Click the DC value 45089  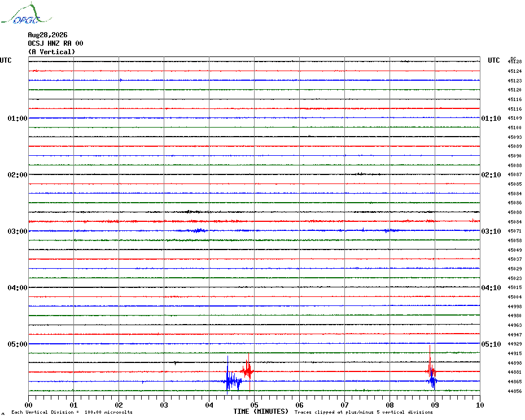pos(515,146)
